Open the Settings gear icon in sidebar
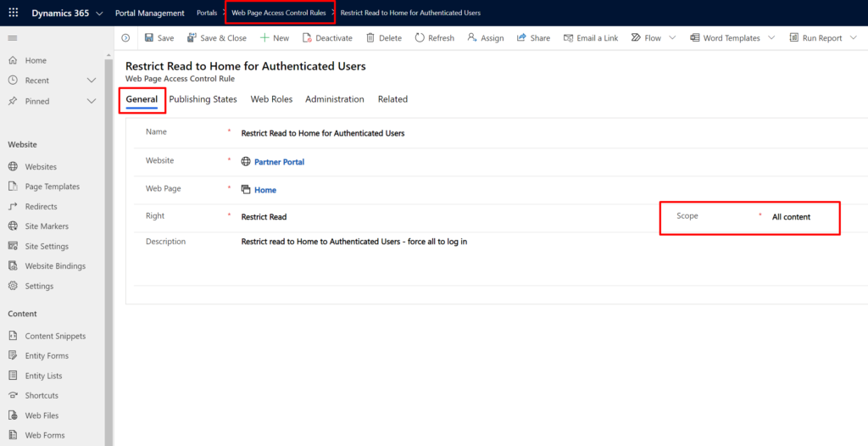Image resolution: width=868 pixels, height=446 pixels. 14,286
